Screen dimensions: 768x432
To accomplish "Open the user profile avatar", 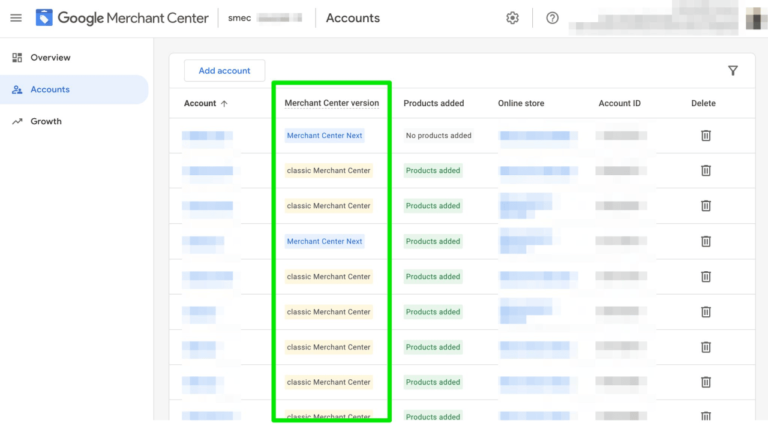I will pos(756,18).
